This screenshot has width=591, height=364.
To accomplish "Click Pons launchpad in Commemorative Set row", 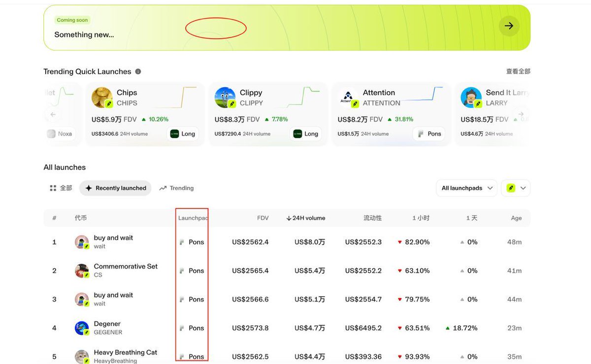I will [192, 271].
